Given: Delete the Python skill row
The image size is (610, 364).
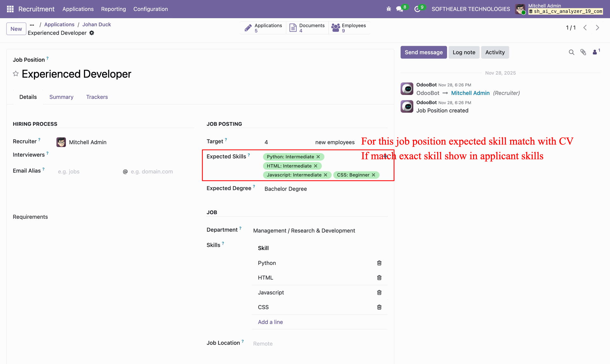Looking at the screenshot, I should (x=379, y=263).
